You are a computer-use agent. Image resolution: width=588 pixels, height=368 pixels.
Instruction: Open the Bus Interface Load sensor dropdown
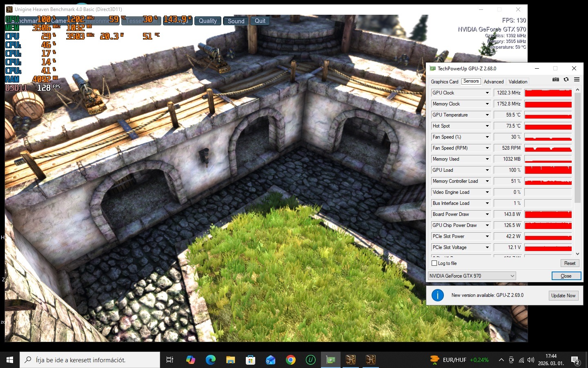tap(487, 203)
